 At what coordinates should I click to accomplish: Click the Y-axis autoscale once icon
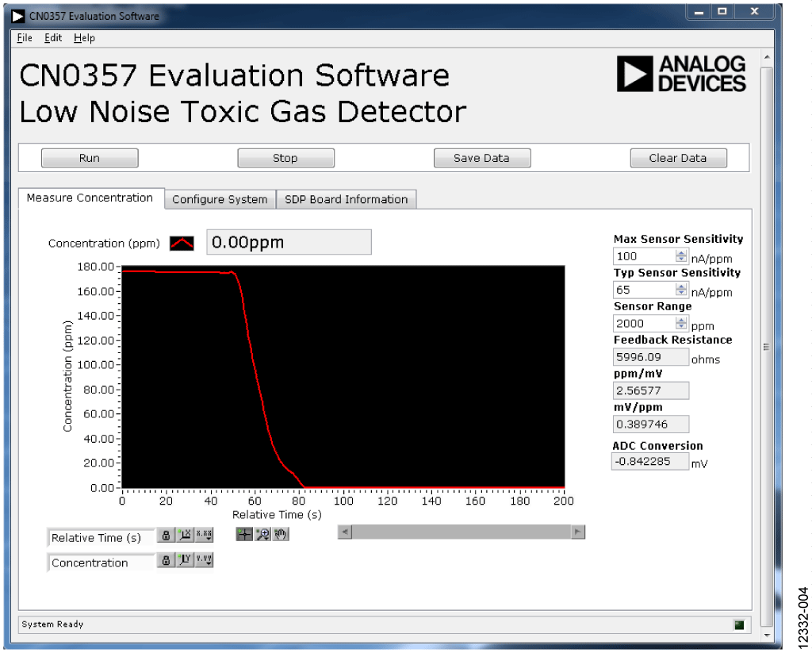185,560
